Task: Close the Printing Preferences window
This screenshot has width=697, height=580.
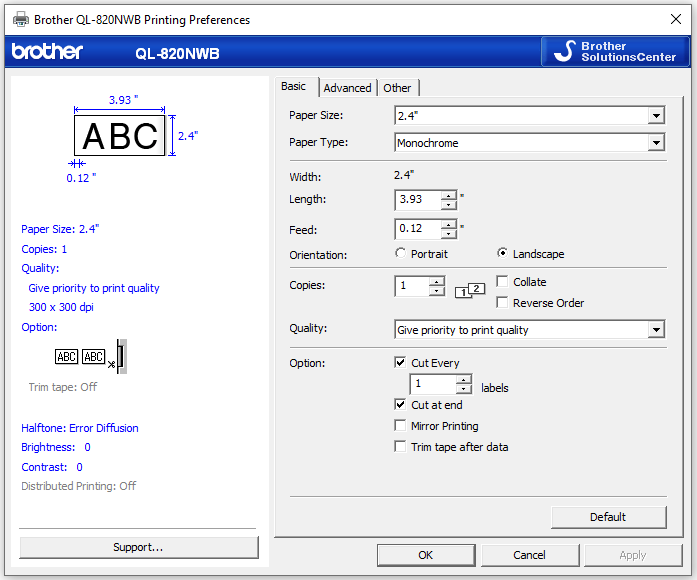Action: click(x=676, y=19)
